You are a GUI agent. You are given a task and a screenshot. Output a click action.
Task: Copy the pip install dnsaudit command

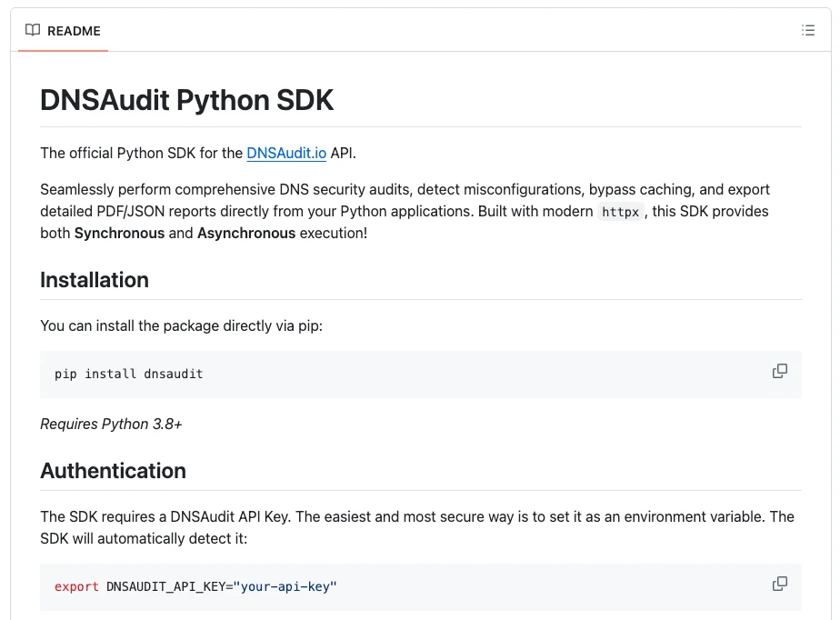click(x=779, y=371)
